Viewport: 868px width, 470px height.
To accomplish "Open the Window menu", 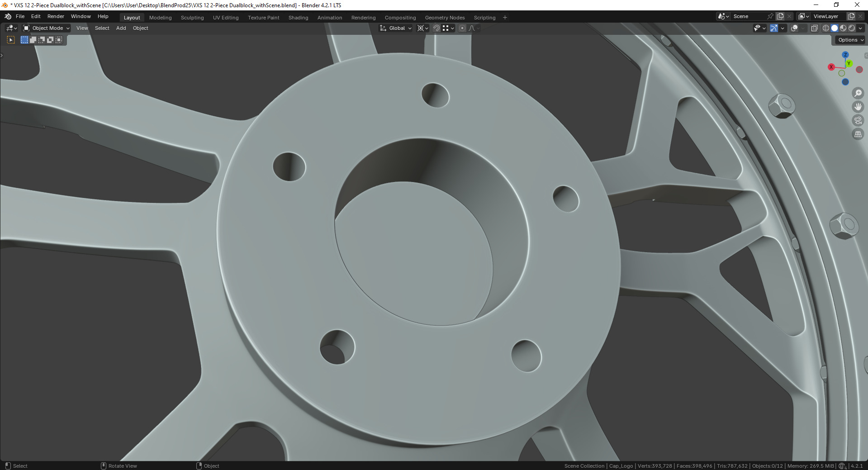I will point(81,16).
